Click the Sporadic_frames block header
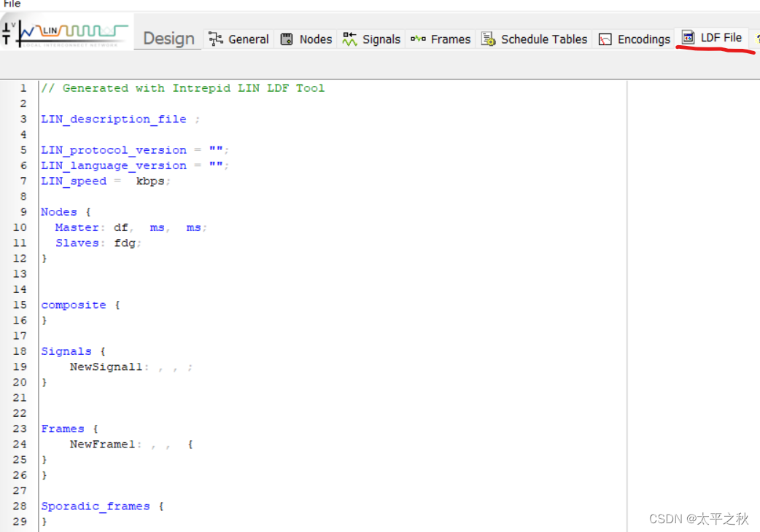 96,506
